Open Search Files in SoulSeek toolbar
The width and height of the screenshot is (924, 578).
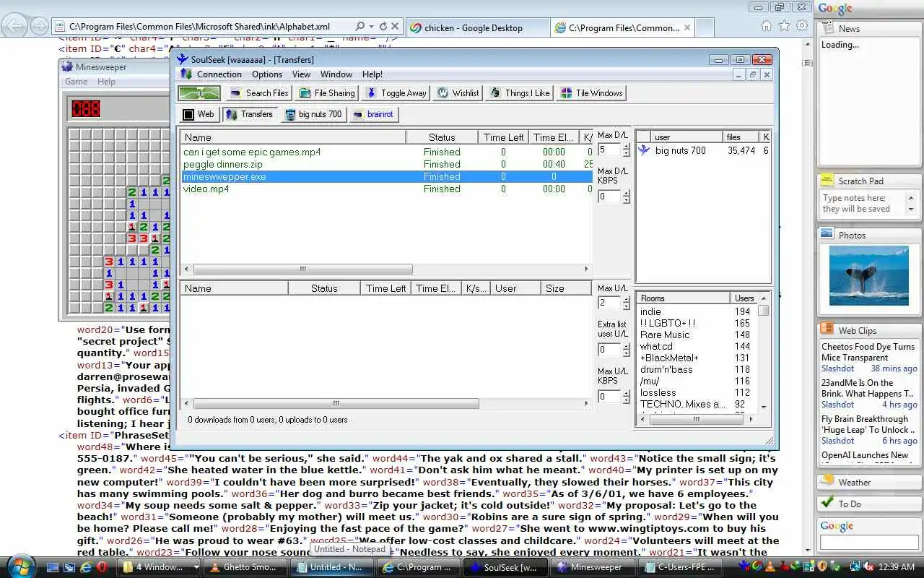(x=258, y=93)
